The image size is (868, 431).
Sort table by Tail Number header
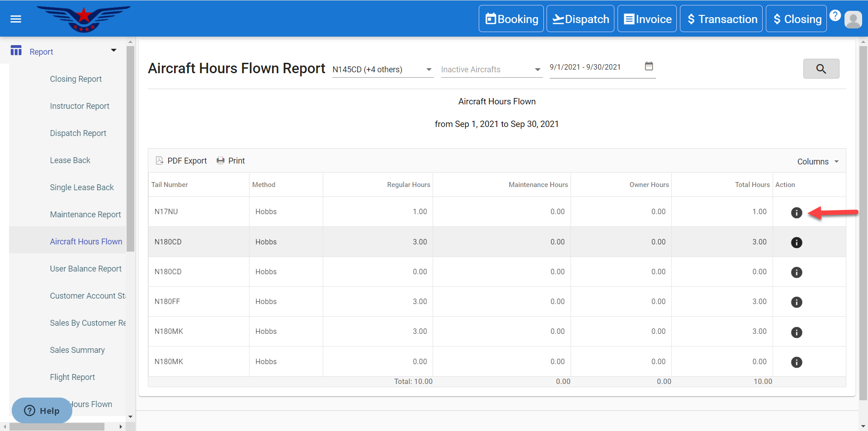click(x=170, y=185)
